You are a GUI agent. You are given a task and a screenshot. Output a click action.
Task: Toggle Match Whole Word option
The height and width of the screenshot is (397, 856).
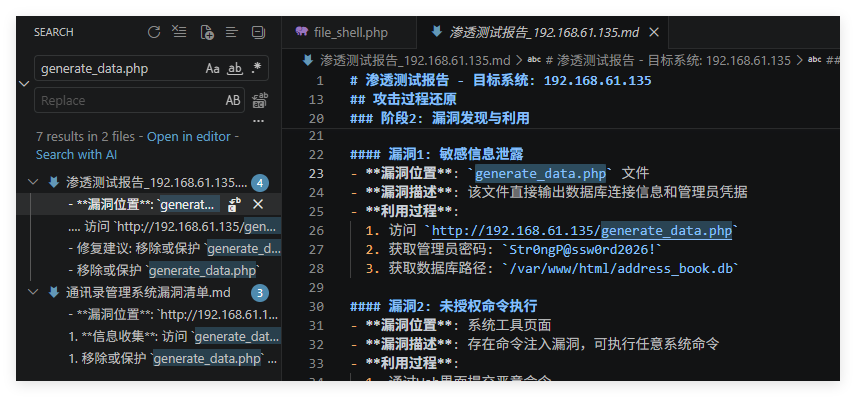pos(235,69)
